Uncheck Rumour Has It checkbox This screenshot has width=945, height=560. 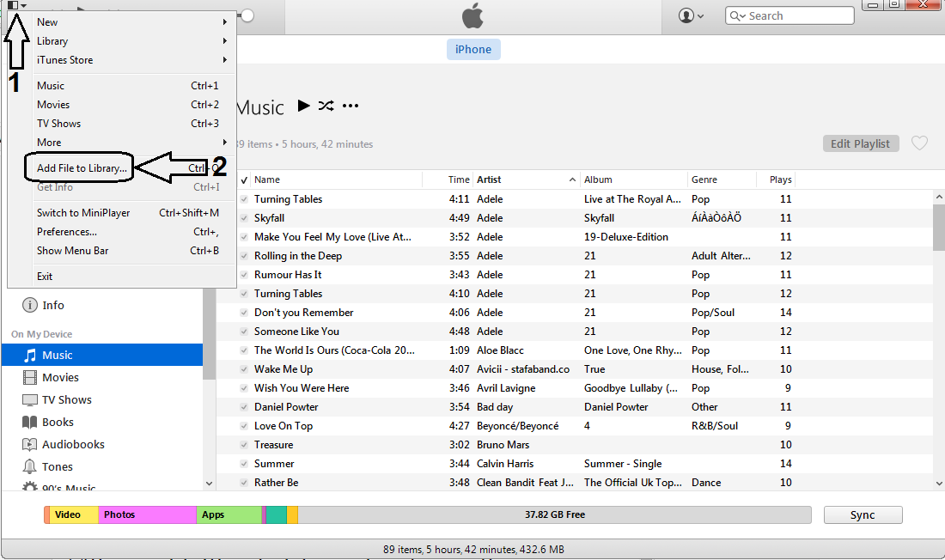pyautogui.click(x=244, y=274)
